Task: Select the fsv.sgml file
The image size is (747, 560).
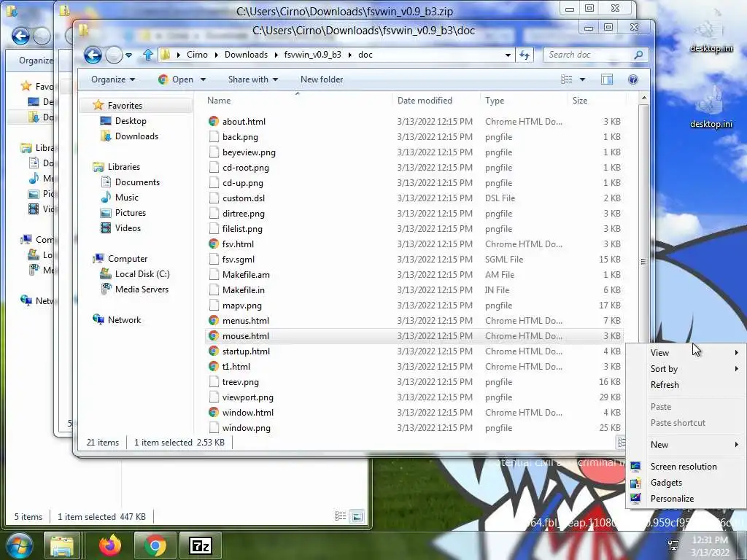Action: [414, 259]
